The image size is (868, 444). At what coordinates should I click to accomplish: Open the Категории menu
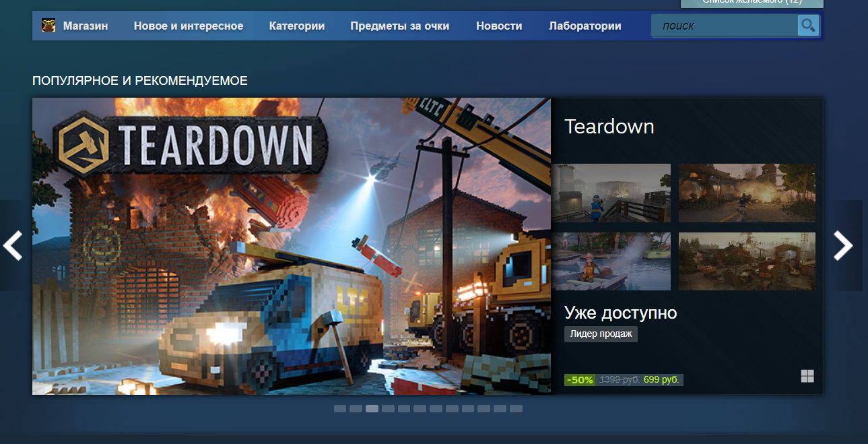coord(297,26)
